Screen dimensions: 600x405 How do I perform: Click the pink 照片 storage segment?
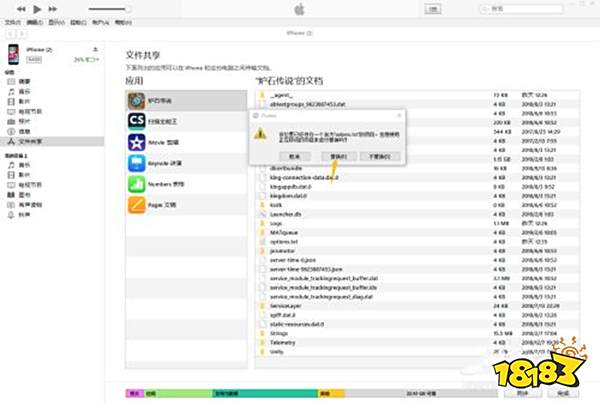[x=135, y=393]
